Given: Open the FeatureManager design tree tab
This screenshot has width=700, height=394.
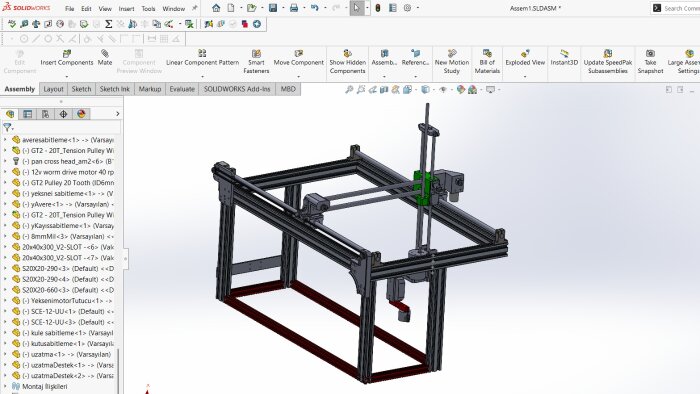Looking at the screenshot, I should point(10,114).
